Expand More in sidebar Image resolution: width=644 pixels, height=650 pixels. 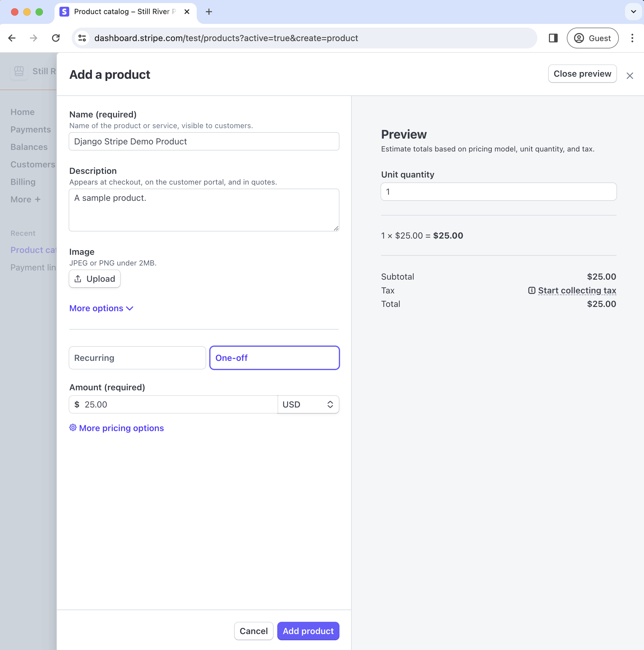tap(25, 200)
